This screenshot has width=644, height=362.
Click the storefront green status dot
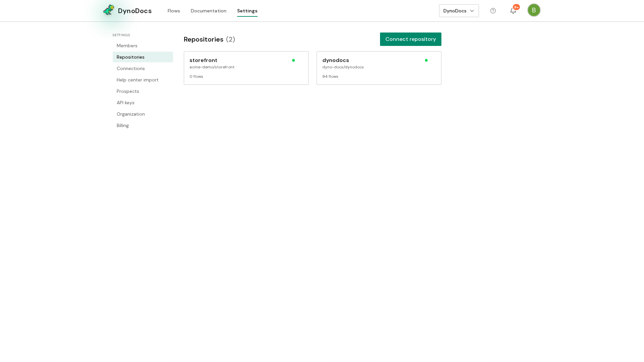coord(293,60)
